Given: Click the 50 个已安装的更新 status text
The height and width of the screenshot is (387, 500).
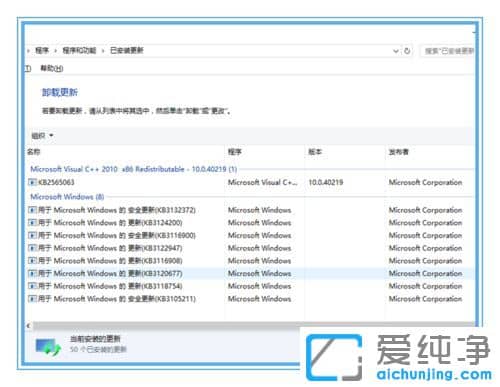Looking at the screenshot, I should tap(98, 349).
